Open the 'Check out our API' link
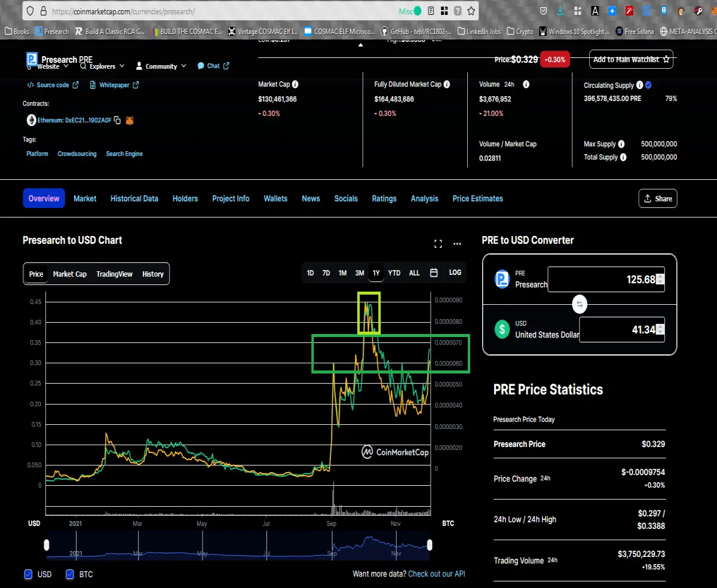The width and height of the screenshot is (717, 588). click(436, 574)
